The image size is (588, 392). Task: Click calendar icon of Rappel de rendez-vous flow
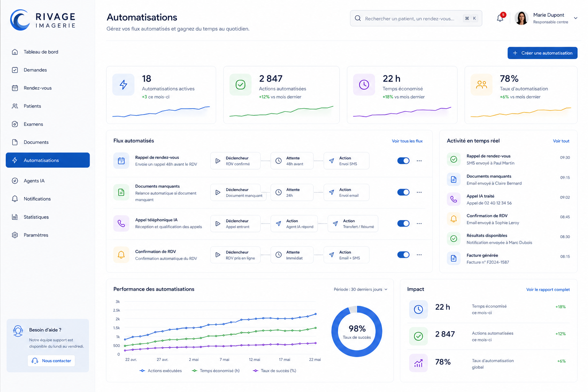pos(121,161)
